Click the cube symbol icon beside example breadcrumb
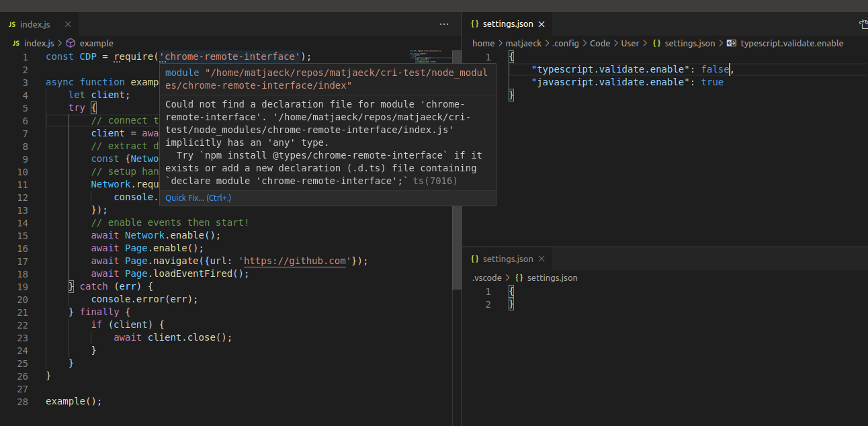The width and height of the screenshot is (868, 426). coord(71,43)
